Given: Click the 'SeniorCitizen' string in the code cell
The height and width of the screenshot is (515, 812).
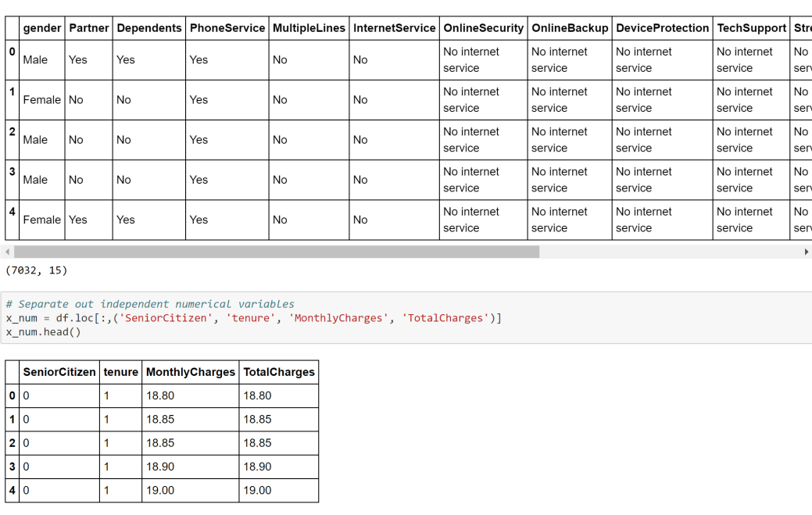Looking at the screenshot, I should pyautogui.click(x=166, y=318).
